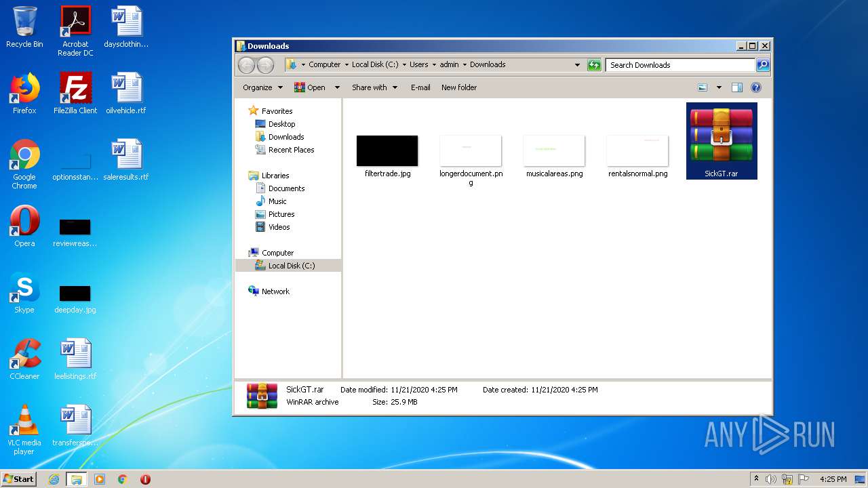Image resolution: width=868 pixels, height=488 pixels.
Task: Click the Forward navigation arrow in Explorer
Action: click(x=265, y=65)
